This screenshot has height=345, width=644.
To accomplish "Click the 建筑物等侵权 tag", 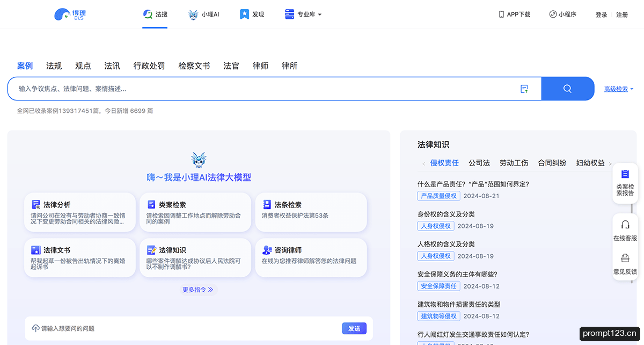I will (438, 317).
